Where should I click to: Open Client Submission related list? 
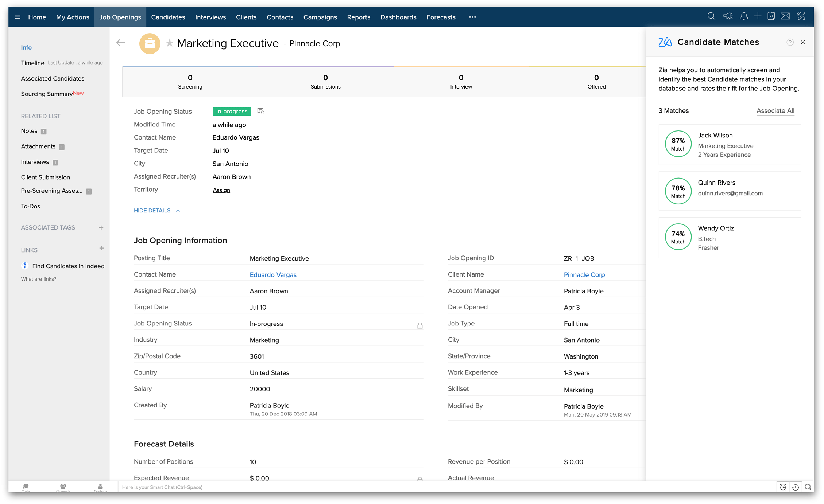coord(46,177)
